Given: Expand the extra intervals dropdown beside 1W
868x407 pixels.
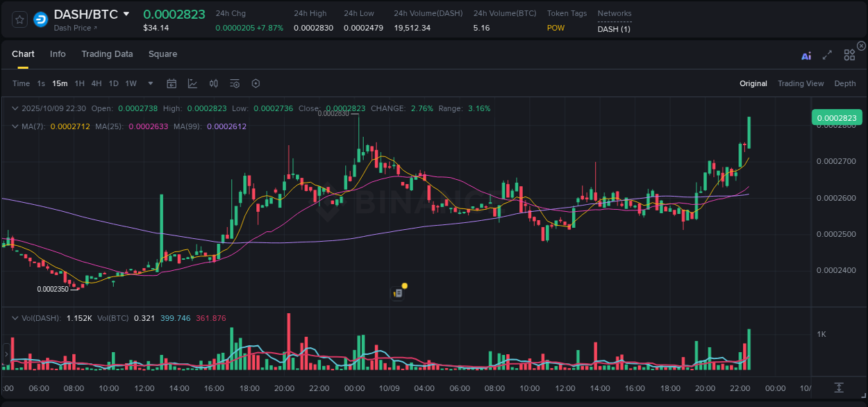Looking at the screenshot, I should tap(150, 83).
